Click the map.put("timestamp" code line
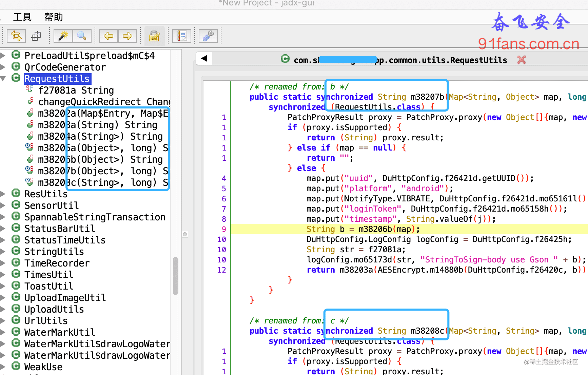The image size is (588, 375). (401, 219)
